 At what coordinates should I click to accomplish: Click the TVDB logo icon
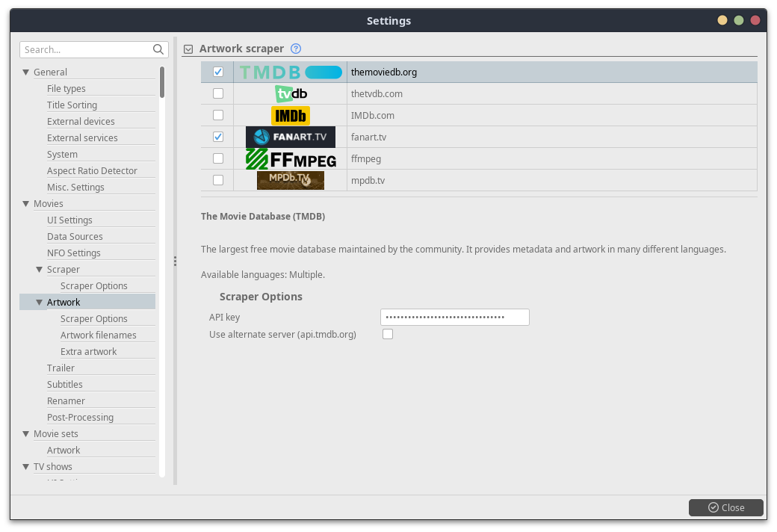(x=291, y=94)
